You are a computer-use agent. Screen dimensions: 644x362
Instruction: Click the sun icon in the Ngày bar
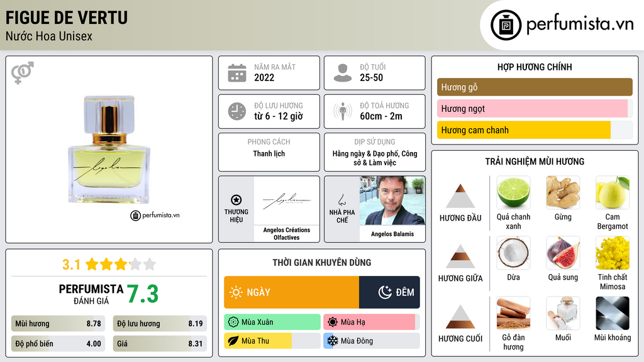tap(236, 292)
